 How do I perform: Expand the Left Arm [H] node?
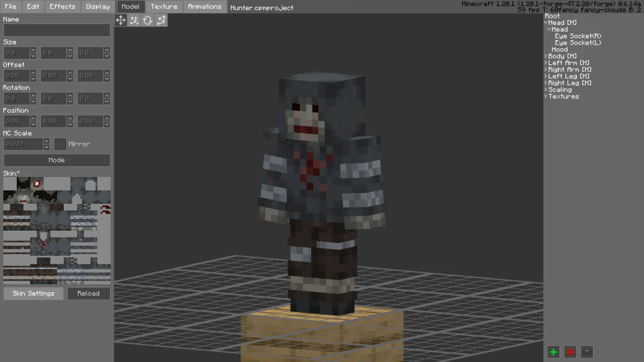546,63
